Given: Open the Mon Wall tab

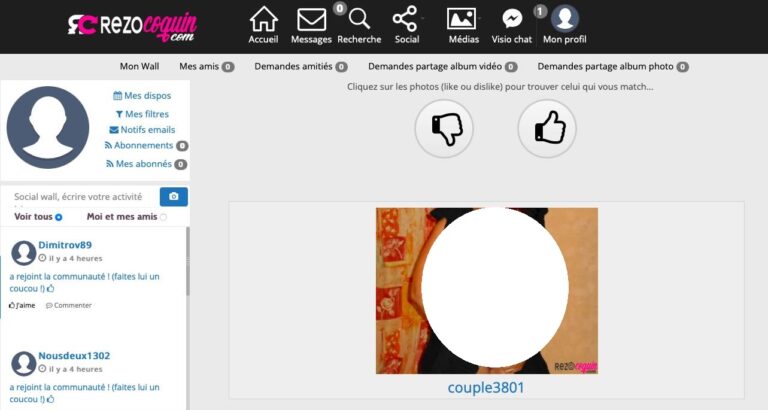Looking at the screenshot, I should (140, 66).
